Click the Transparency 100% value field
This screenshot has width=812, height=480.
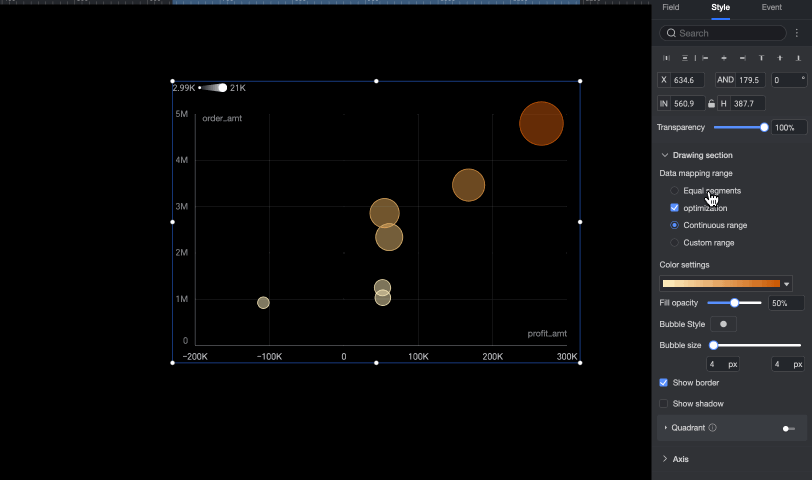click(x=789, y=127)
